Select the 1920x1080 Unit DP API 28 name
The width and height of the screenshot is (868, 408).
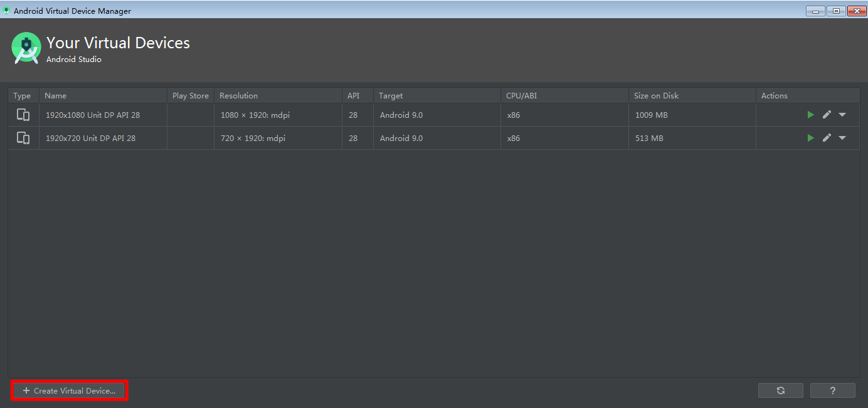click(93, 115)
